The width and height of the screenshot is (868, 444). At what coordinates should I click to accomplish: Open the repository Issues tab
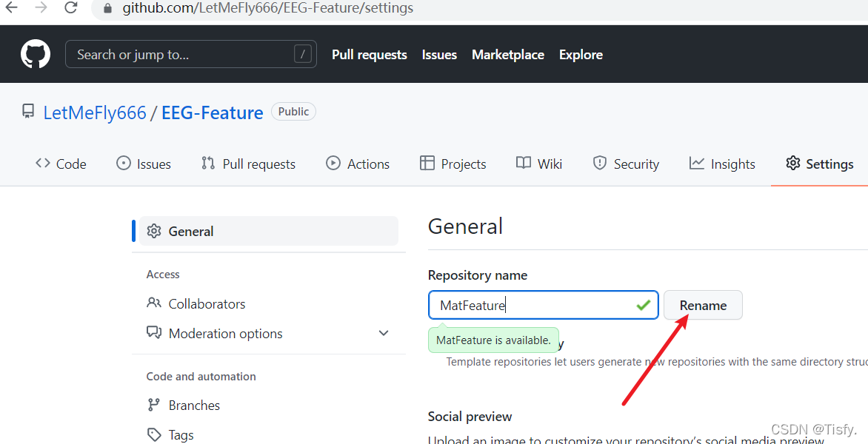pyautogui.click(x=144, y=164)
